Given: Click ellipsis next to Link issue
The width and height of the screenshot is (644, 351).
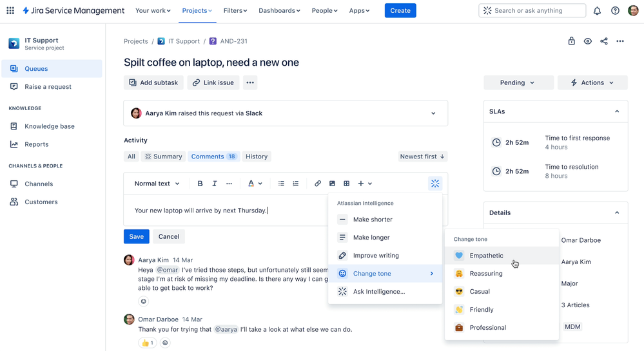Looking at the screenshot, I should tap(250, 82).
